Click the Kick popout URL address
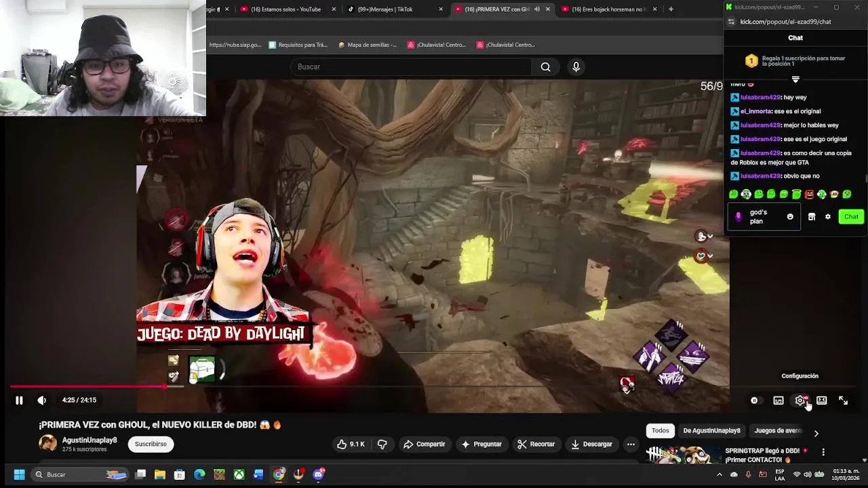The image size is (868, 488). pos(785,22)
